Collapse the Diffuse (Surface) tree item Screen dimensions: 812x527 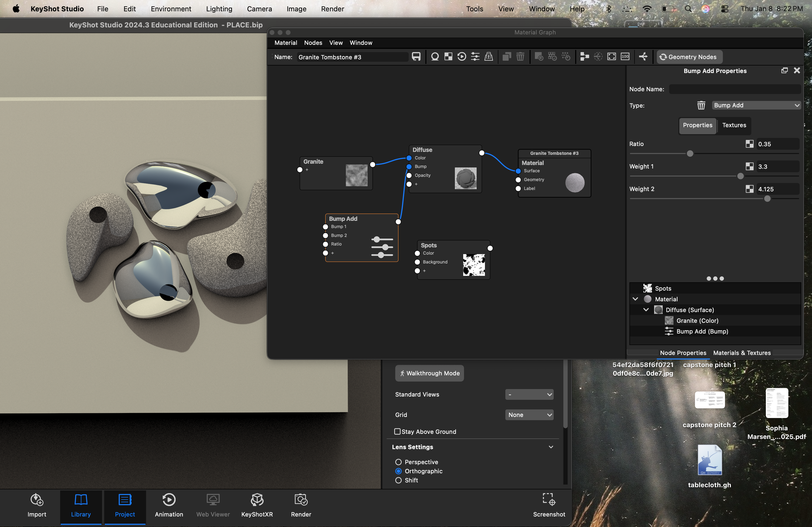tap(646, 310)
